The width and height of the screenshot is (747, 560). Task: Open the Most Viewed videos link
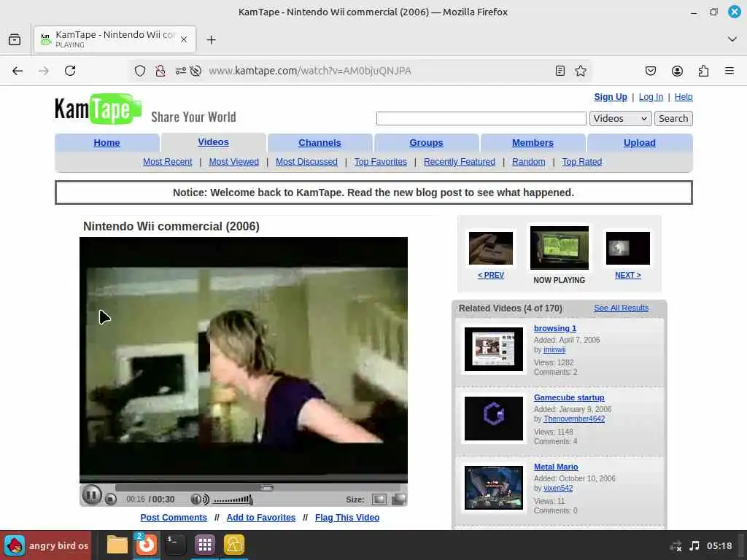pos(234,162)
